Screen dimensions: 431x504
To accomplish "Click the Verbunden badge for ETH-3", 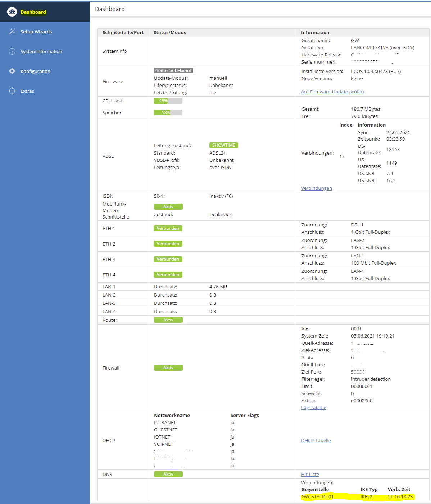I will [168, 259].
